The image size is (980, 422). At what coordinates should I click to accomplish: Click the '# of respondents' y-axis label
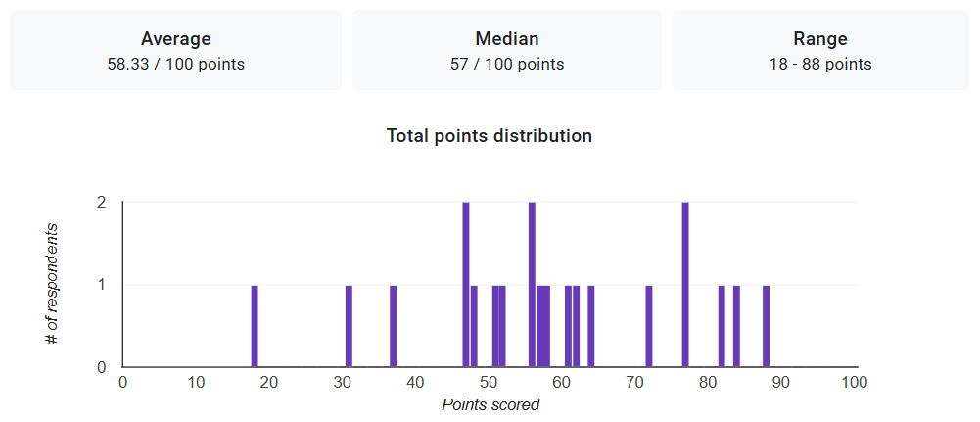[52, 284]
